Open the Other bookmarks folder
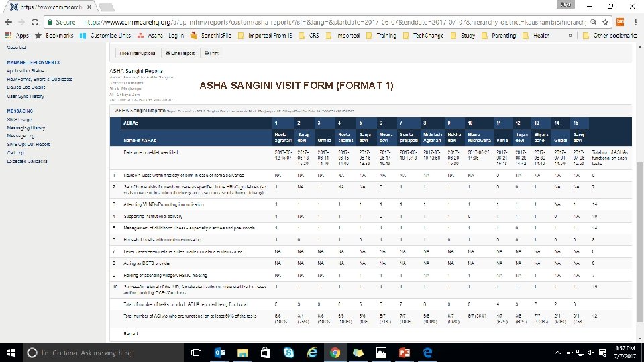This screenshot has height=362, width=644. click(610, 36)
